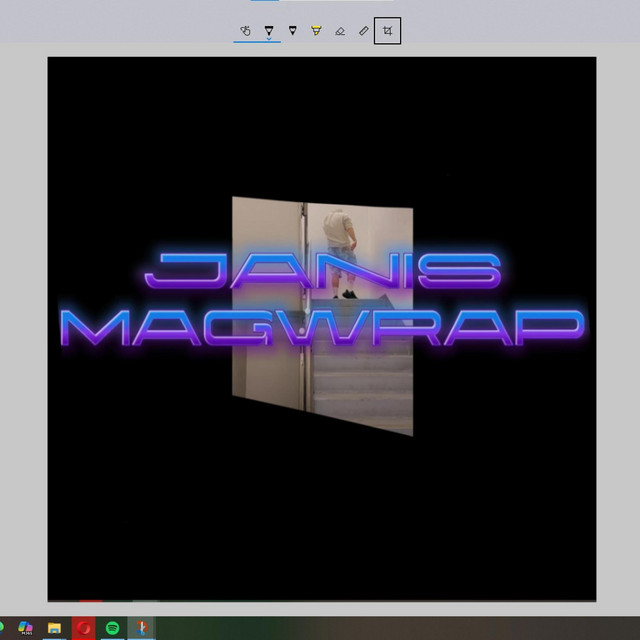Click the partly hidden green taskbar icon
Image resolution: width=640 pixels, height=640 pixels.
point(3,628)
